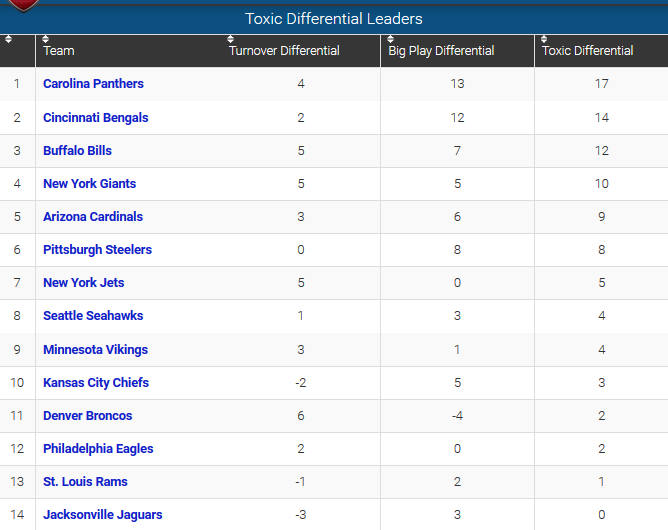Open the Kansas City Chiefs link
The width and height of the screenshot is (668, 530).
(96, 383)
